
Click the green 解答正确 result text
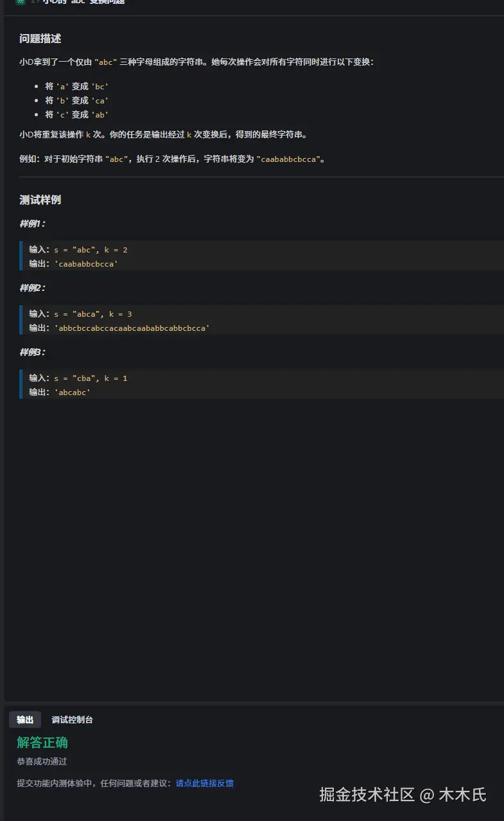42,743
